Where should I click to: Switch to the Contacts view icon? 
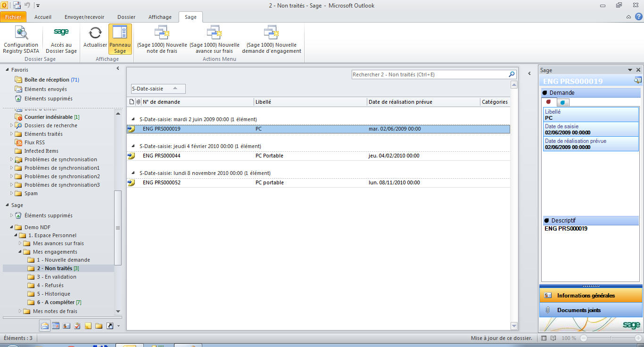tap(66, 325)
